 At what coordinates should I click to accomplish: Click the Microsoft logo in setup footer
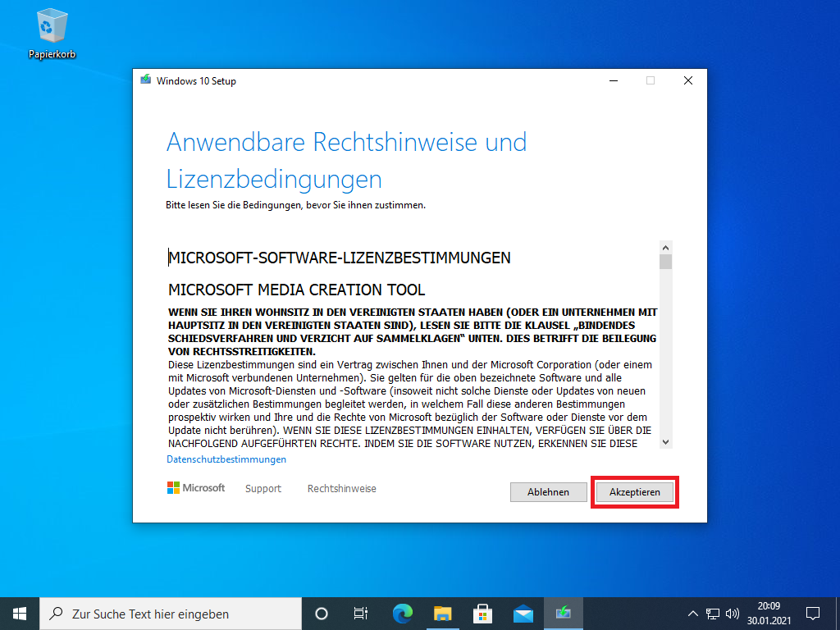[x=196, y=487]
